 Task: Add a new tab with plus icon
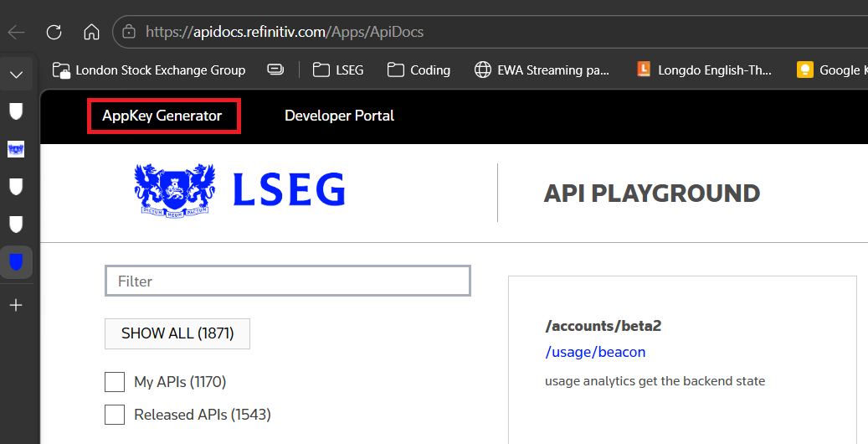coord(16,305)
